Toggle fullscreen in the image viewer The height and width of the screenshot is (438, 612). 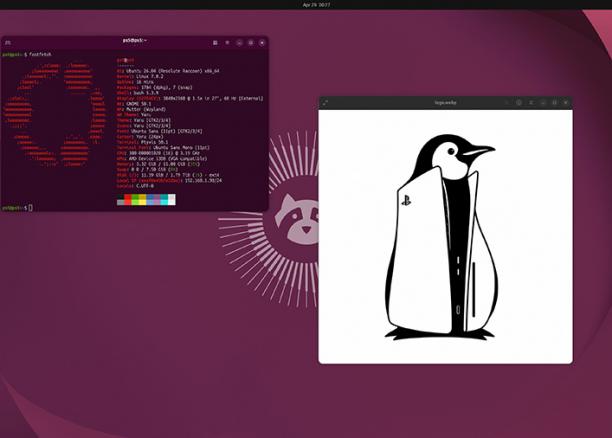325,103
